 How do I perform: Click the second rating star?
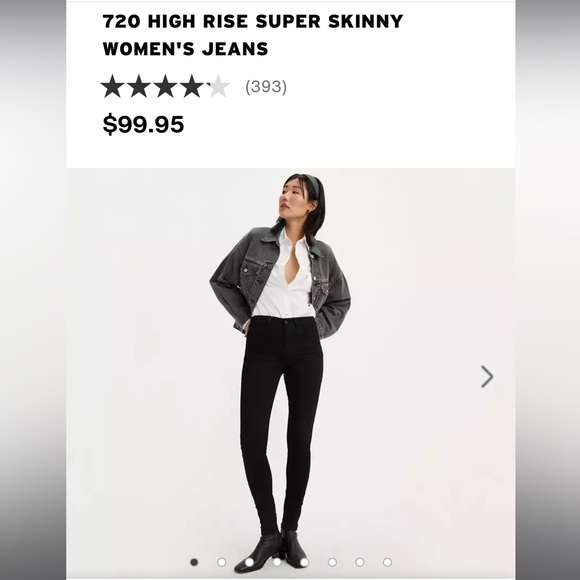(x=139, y=86)
